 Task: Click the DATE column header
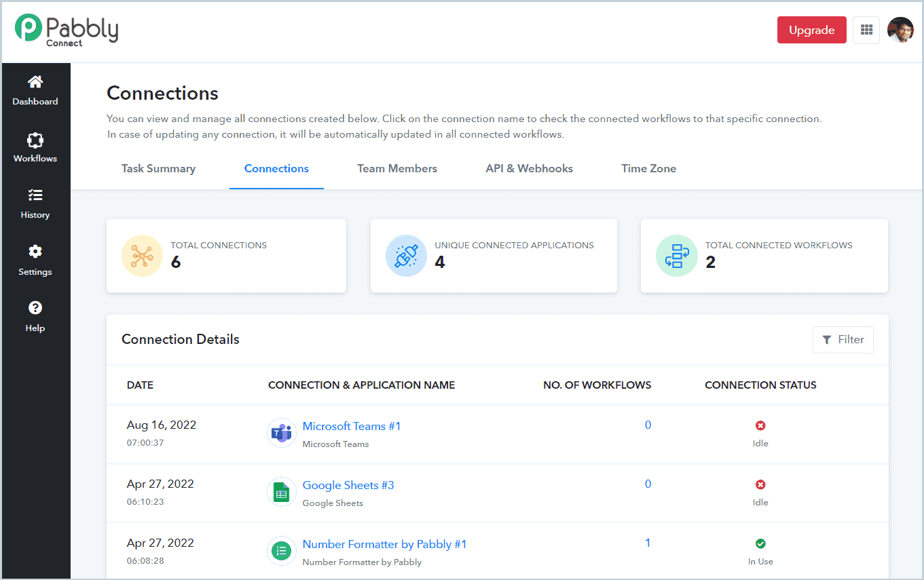click(140, 385)
